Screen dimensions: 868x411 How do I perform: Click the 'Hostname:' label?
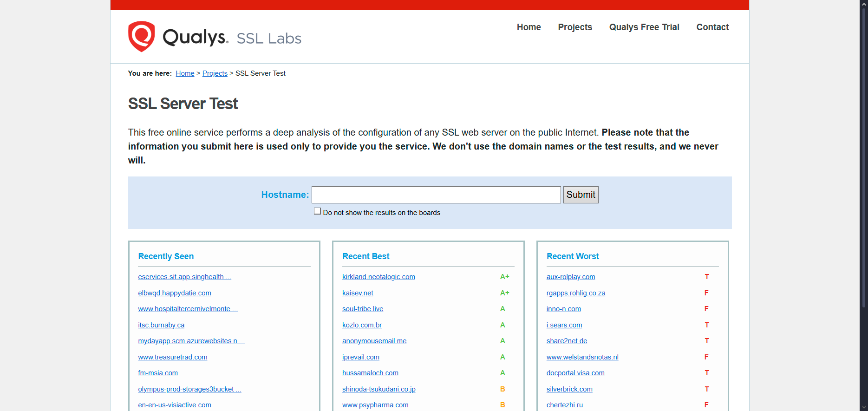[x=285, y=195]
